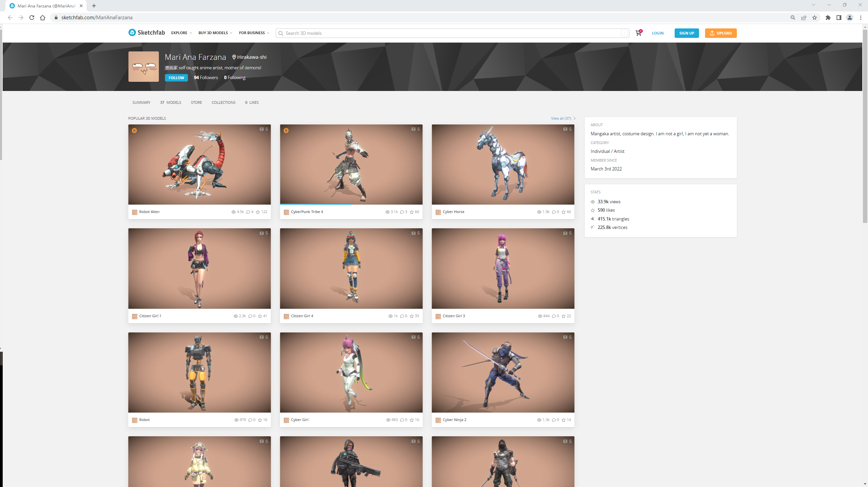868x487 pixels.
Task: Open the Cyber Horse model title
Action: pyautogui.click(x=453, y=212)
